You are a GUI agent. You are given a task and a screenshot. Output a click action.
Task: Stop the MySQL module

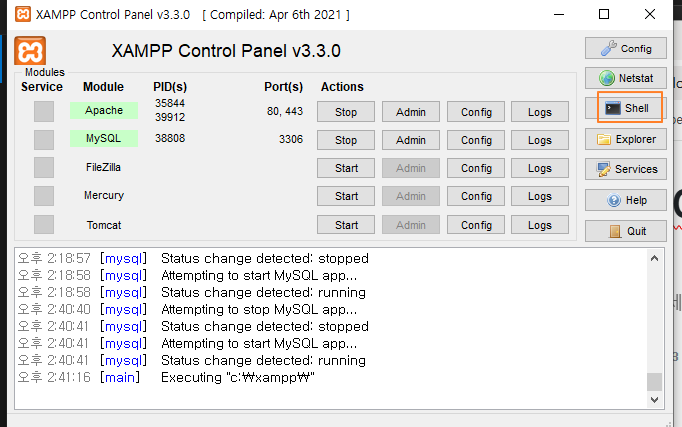(x=346, y=140)
